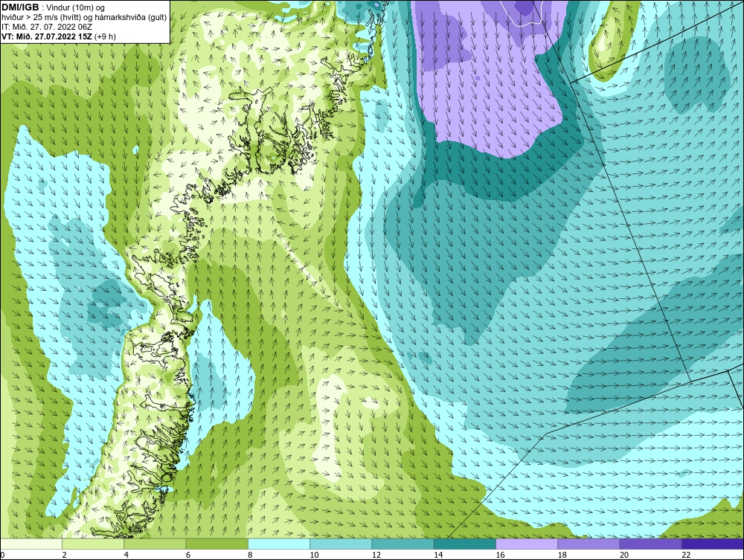The width and height of the screenshot is (744, 560).
Task: Click the scale label 10
Action: (x=314, y=555)
